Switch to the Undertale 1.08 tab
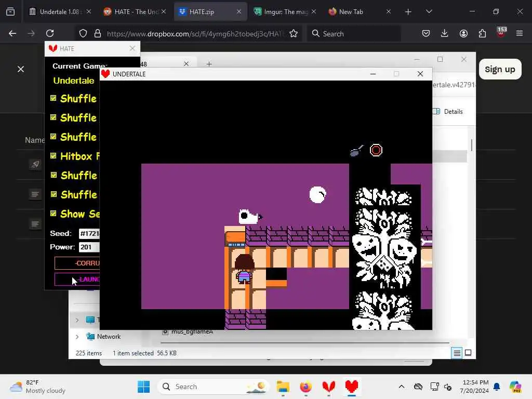Screen dimensions: 532x399 click(60, 12)
